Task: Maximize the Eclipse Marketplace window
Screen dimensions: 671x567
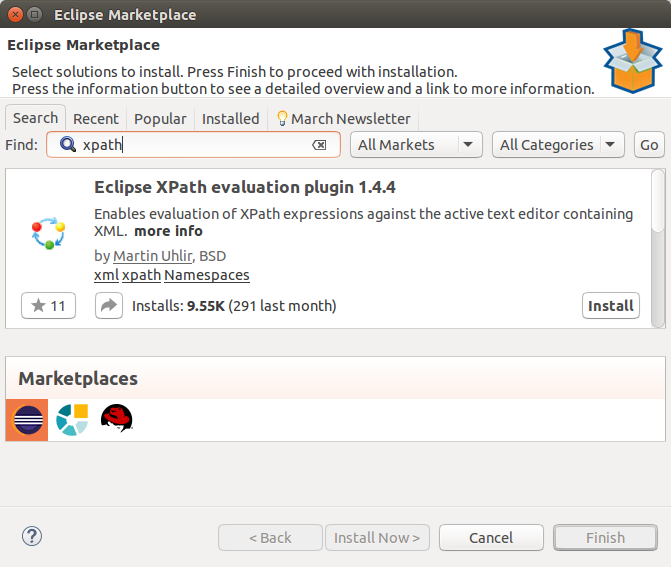Action: point(35,15)
